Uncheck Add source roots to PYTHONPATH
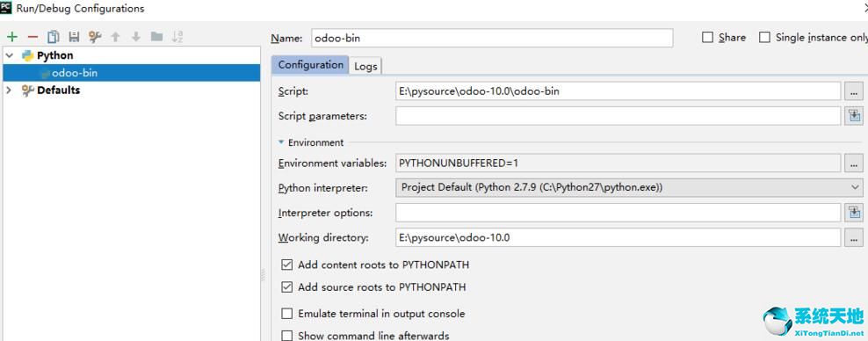This screenshot has height=341, width=868. (286, 287)
